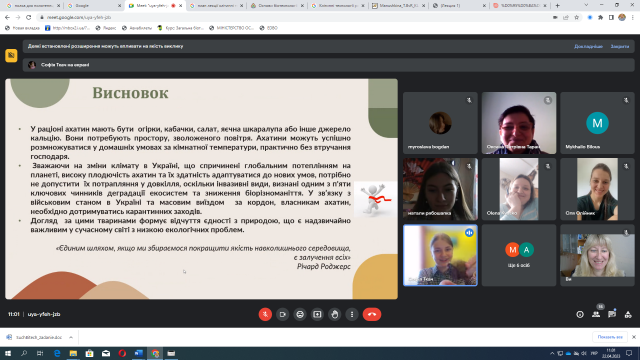Viewport: 640px width, 360px height.
Task: Click the browser forward arrow
Action: coord(18,17)
